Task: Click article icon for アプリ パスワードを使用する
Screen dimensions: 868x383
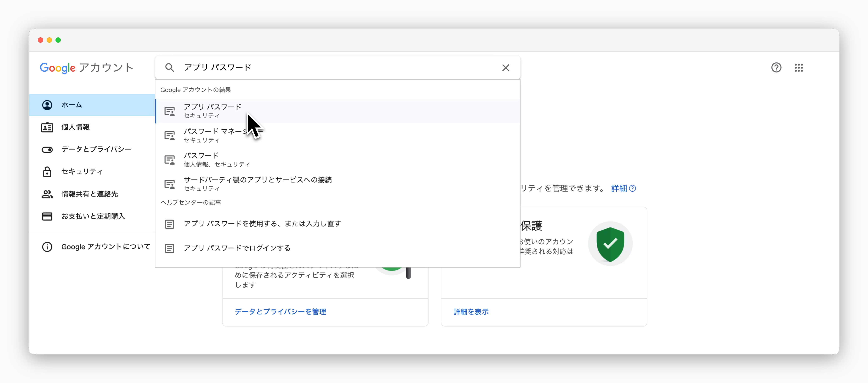Action: (169, 224)
